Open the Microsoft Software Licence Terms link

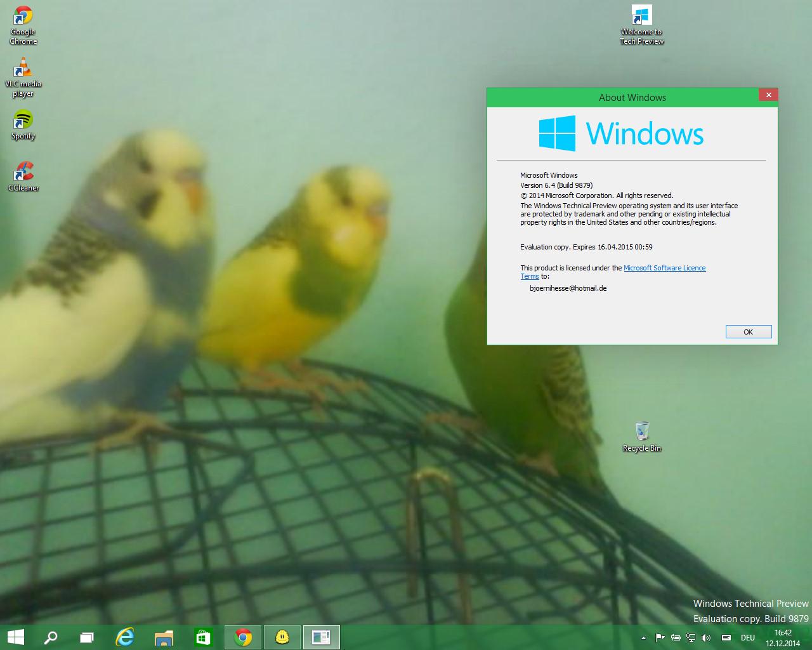[664, 268]
